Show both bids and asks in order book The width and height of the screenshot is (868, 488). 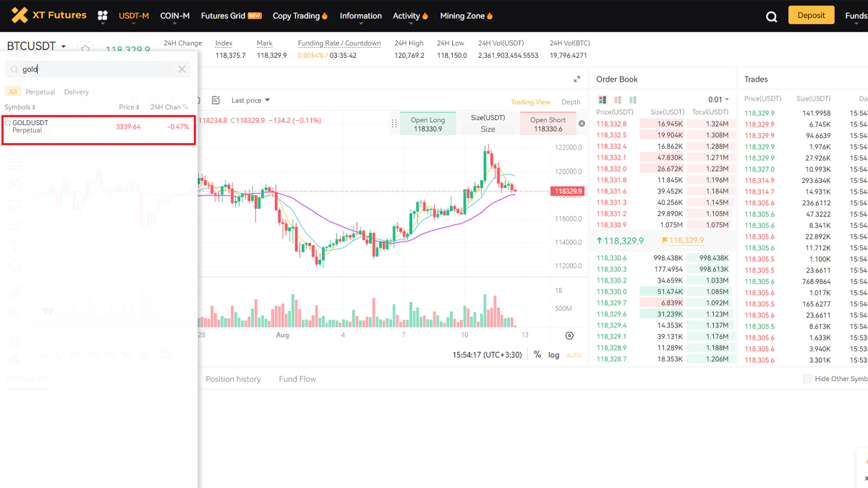tap(603, 100)
